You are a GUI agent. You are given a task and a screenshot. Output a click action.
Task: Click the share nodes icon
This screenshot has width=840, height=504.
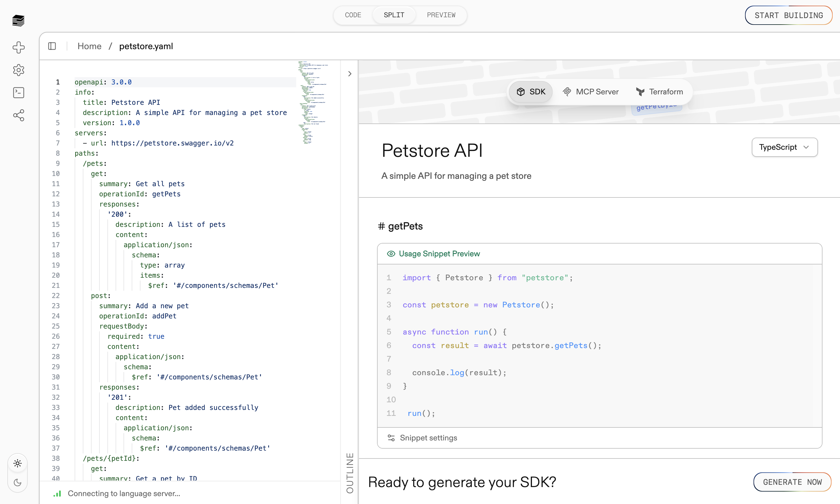pyautogui.click(x=18, y=115)
